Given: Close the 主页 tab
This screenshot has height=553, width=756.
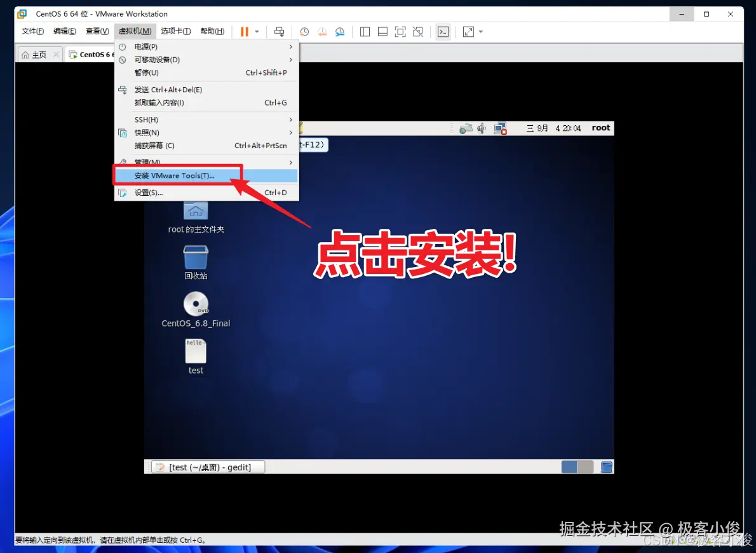Looking at the screenshot, I should [x=56, y=55].
